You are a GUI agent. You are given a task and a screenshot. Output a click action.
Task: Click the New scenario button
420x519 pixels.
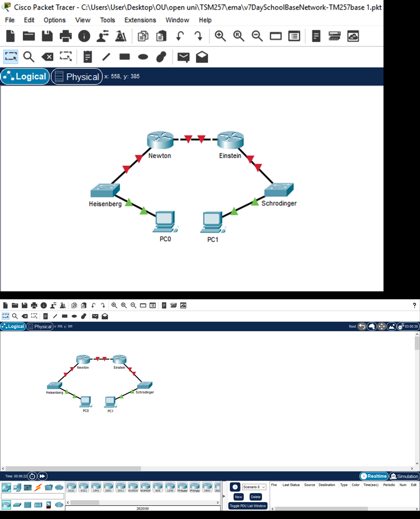click(238, 497)
